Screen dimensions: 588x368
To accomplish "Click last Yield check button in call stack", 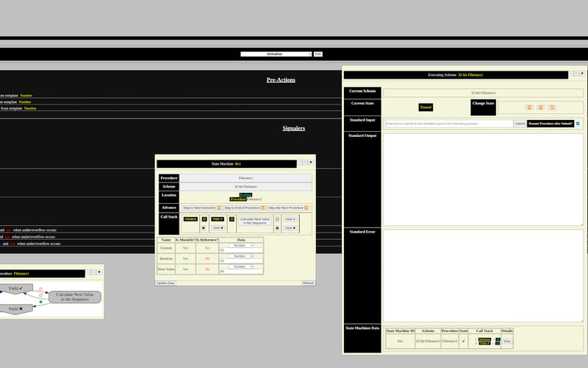I will (290, 219).
